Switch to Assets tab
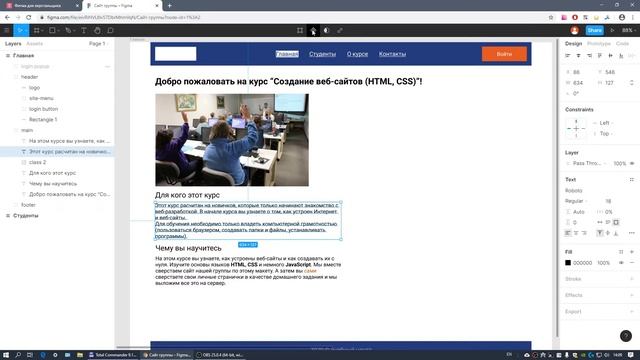The width and height of the screenshot is (640, 360). [34, 44]
